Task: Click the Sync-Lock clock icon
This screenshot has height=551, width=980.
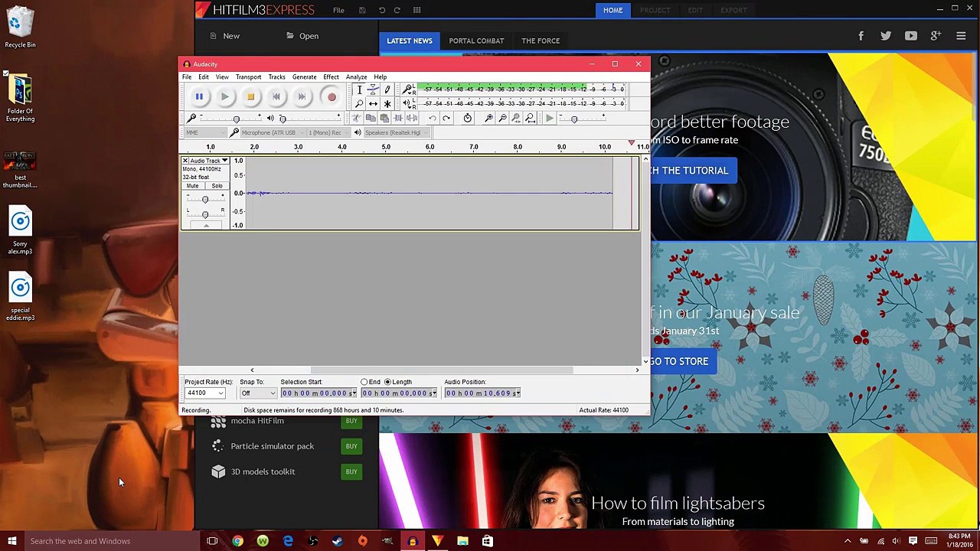Action: (x=467, y=118)
